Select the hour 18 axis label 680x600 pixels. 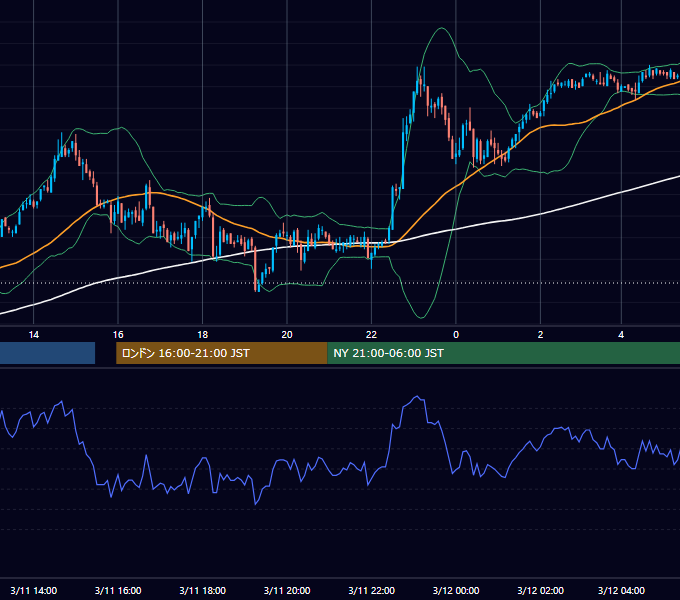pos(203,335)
